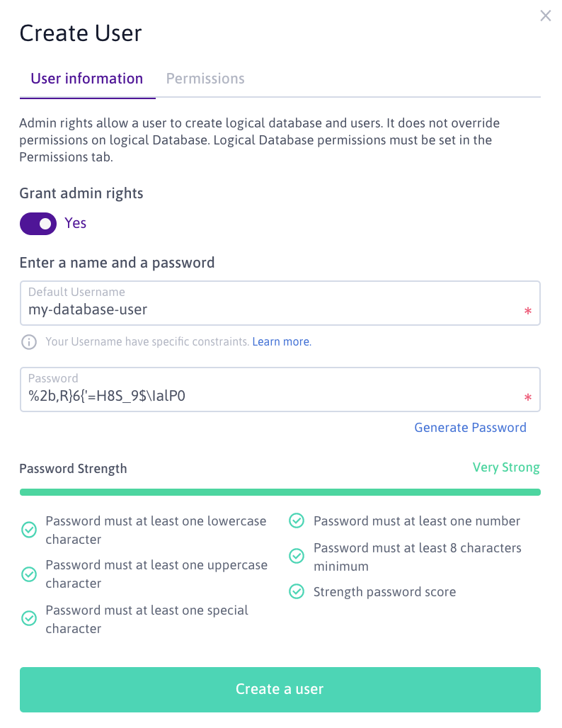The width and height of the screenshot is (562, 728).
Task: Select the User information tab
Action: (x=87, y=79)
